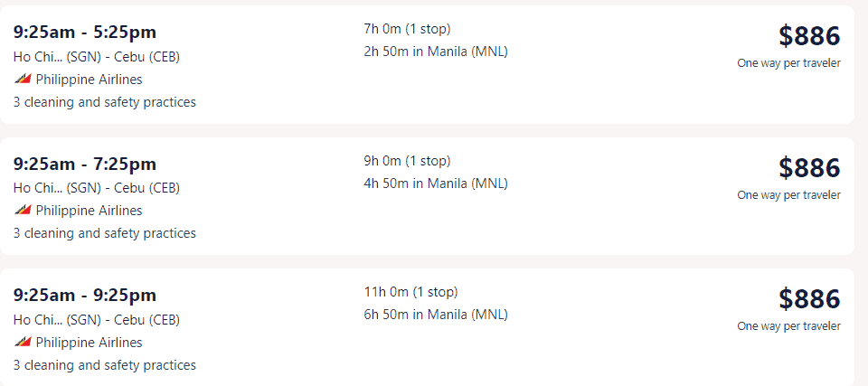The image size is (868, 386).
Task: Select the 9:25am - 9:25pm flight
Action: click(427, 327)
